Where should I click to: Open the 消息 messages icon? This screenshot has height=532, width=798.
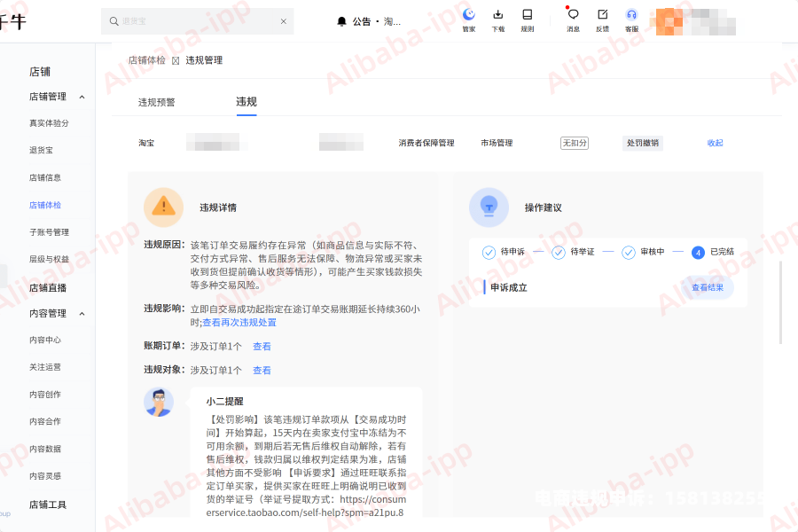tap(573, 15)
